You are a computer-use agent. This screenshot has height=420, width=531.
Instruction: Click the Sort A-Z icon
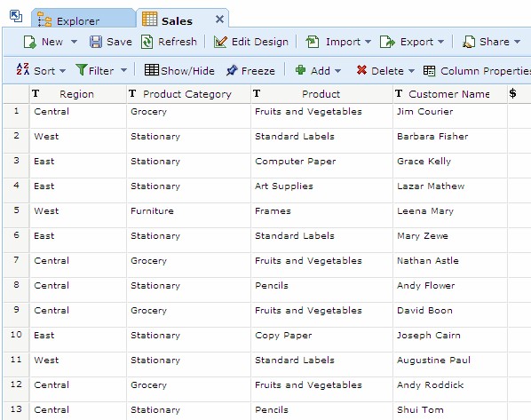point(23,69)
